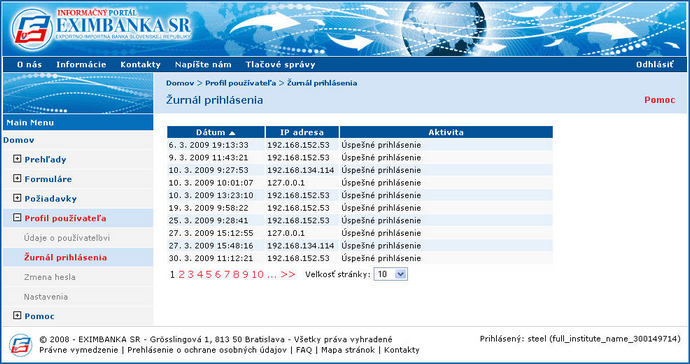
Task: Click the small Eximbanka logo in footer
Action: click(x=20, y=345)
